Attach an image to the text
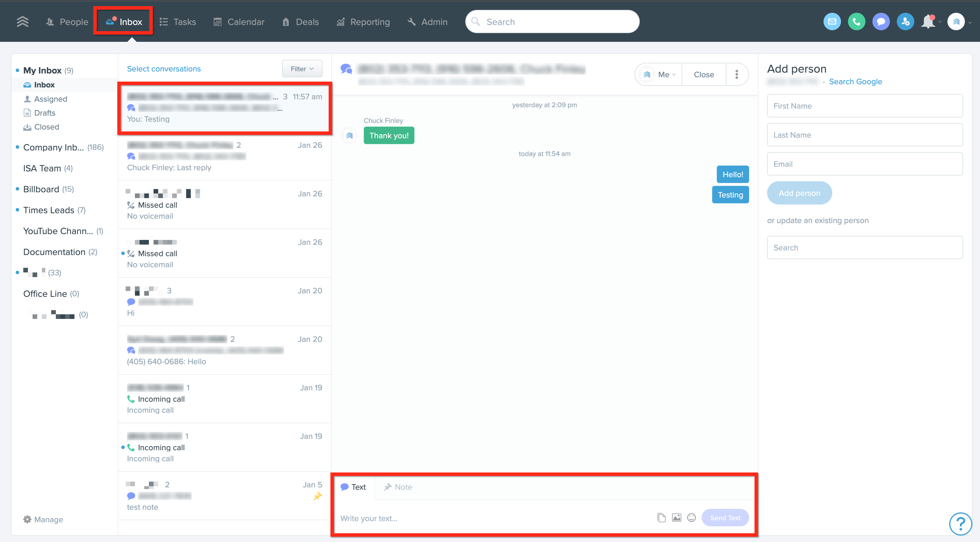 point(676,518)
